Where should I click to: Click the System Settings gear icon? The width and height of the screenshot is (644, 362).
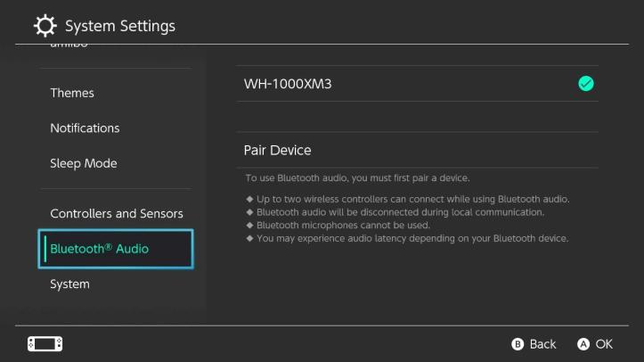45,25
